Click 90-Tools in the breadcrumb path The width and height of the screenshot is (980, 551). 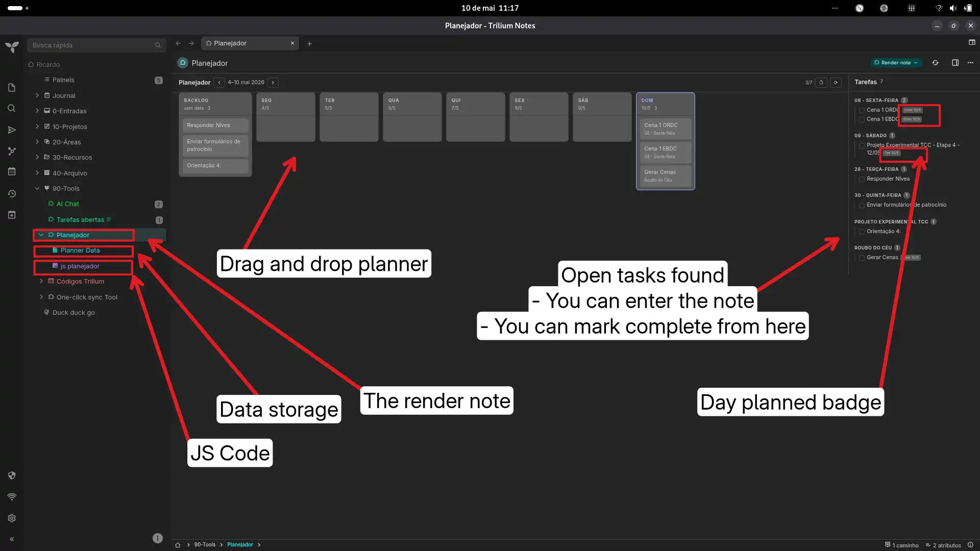205,545
